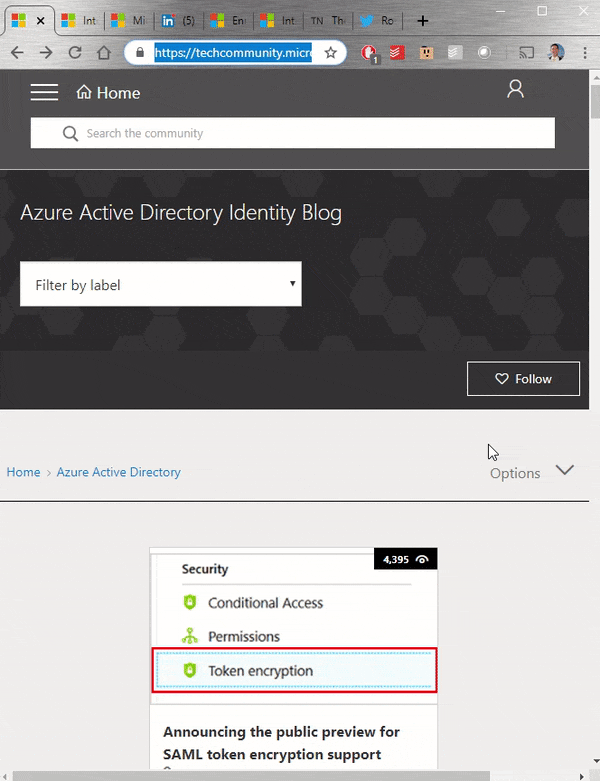600x781 pixels.
Task: Click the Search the community field
Action: point(293,133)
